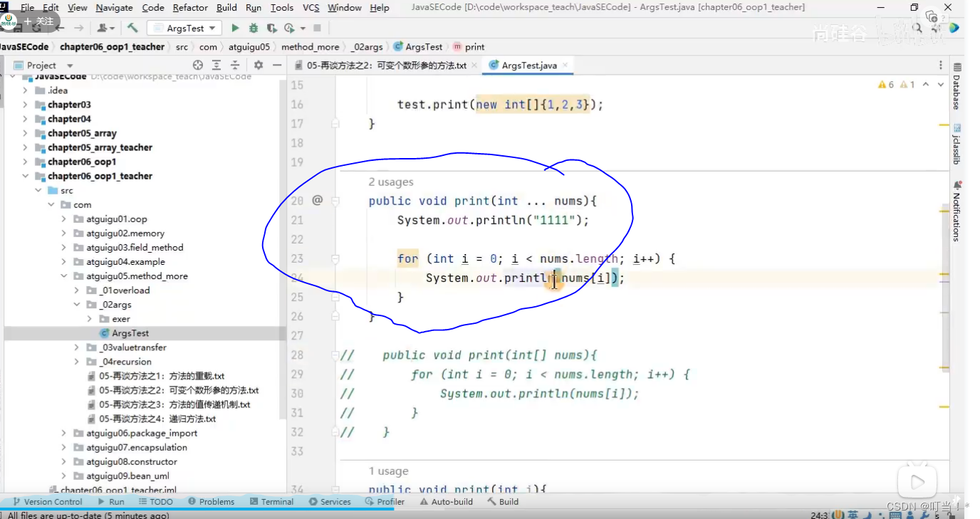The height and width of the screenshot is (519, 980).
Task: Click the Forward navigation arrow
Action: point(78,28)
